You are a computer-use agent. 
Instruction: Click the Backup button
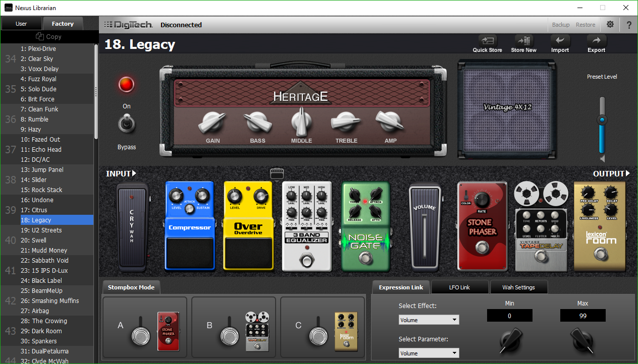tap(561, 25)
